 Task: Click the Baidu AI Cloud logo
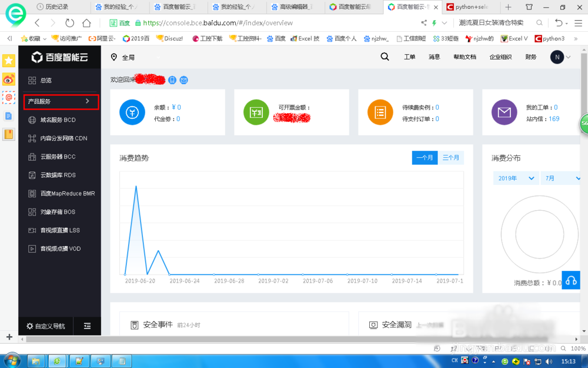pos(59,57)
